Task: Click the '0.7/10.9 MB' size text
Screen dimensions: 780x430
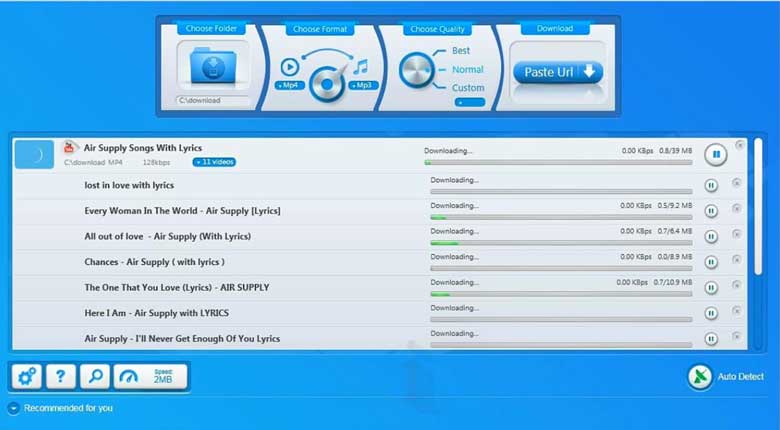Action: (673, 282)
